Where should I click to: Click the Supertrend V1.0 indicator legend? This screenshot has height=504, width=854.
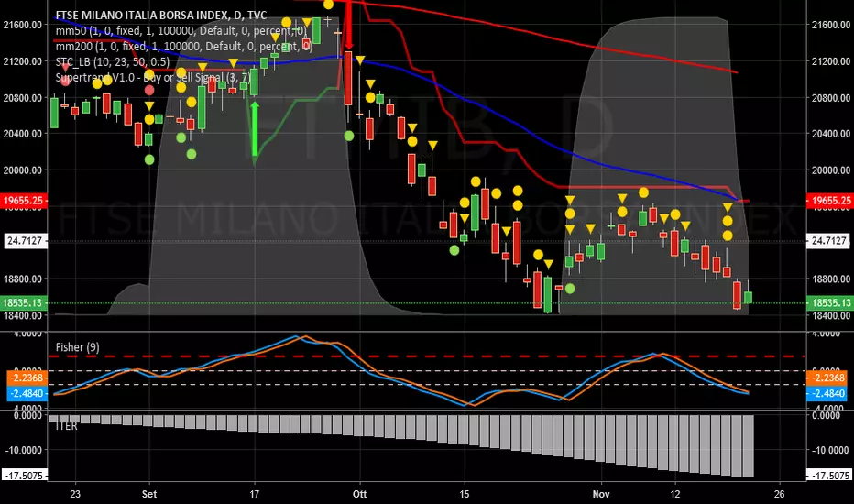tap(153, 77)
